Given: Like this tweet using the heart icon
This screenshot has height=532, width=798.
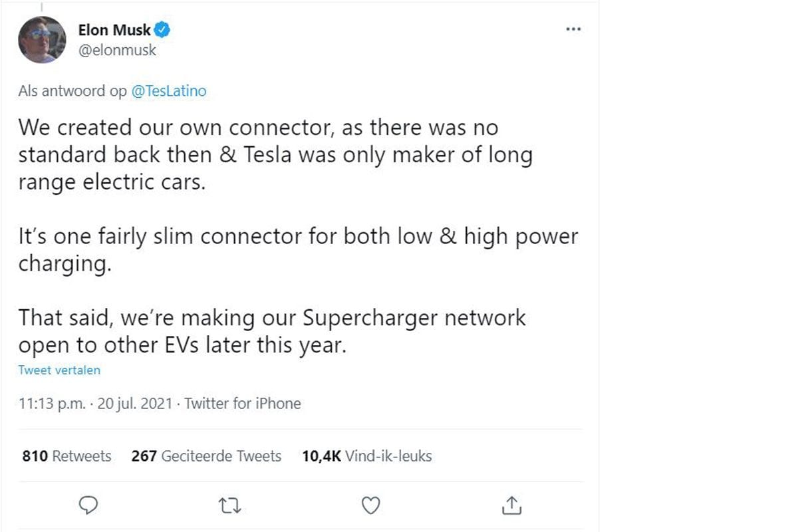Looking at the screenshot, I should click(x=370, y=505).
